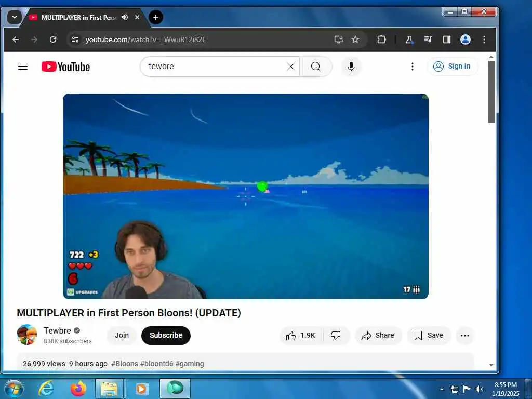Open Windows Explorer folder on taskbar
Viewport: 532px width, 399px height.
pos(109,389)
